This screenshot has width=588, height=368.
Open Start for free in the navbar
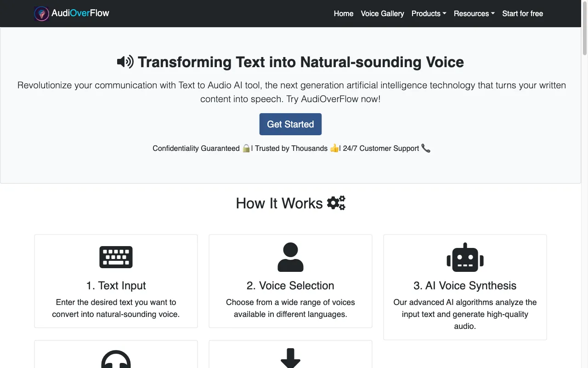pos(522,14)
